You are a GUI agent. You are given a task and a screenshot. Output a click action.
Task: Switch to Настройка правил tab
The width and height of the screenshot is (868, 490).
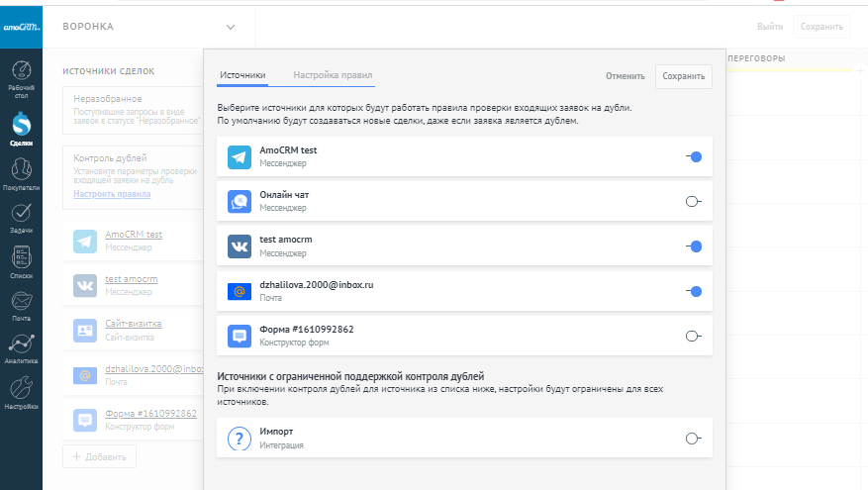point(334,75)
